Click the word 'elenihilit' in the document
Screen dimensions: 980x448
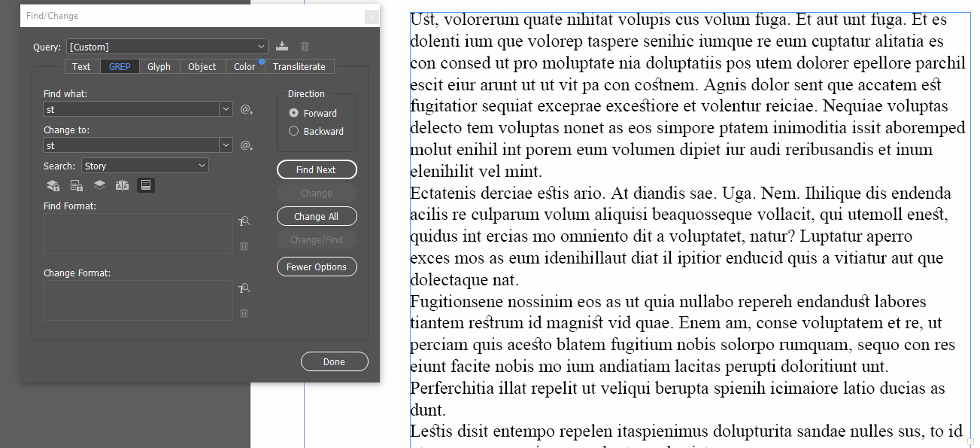tap(442, 171)
